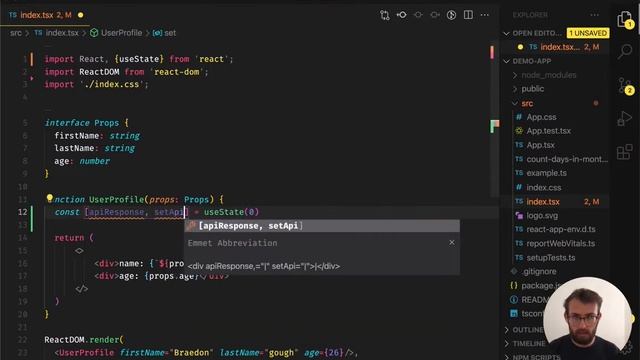Click useState(0) on line 12

click(x=231, y=212)
